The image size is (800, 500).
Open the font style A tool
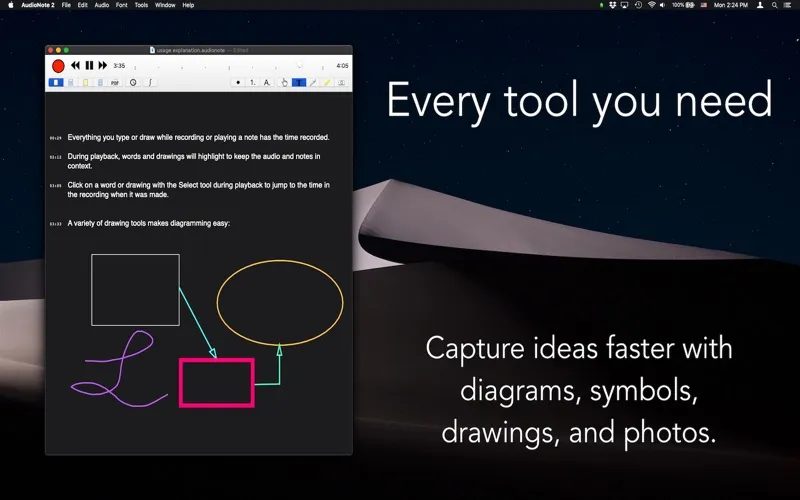pos(267,82)
